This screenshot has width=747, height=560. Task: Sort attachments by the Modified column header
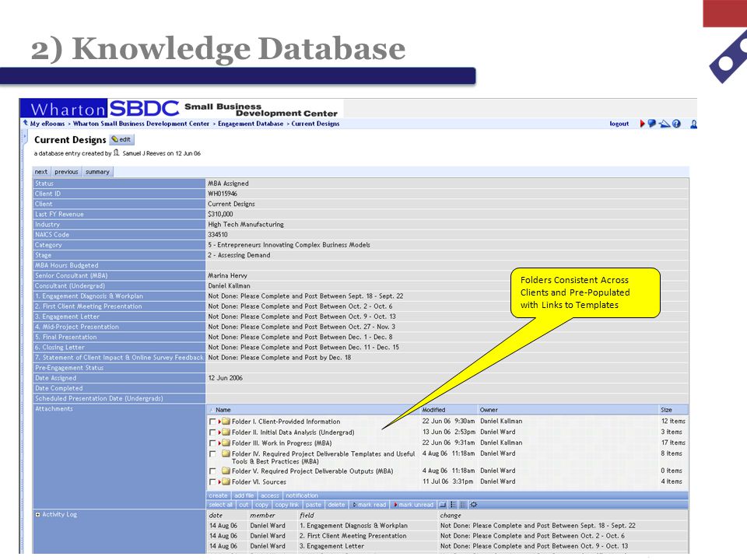click(433, 410)
